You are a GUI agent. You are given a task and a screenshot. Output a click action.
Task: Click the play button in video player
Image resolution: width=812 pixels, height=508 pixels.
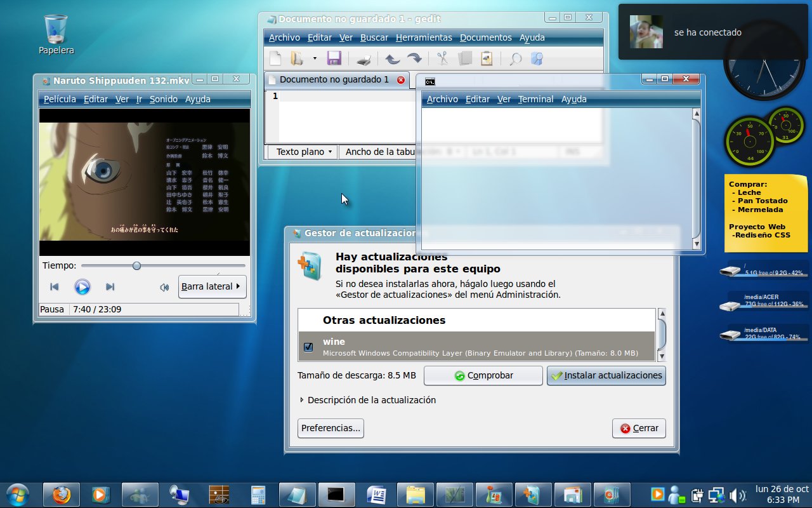pyautogui.click(x=82, y=287)
